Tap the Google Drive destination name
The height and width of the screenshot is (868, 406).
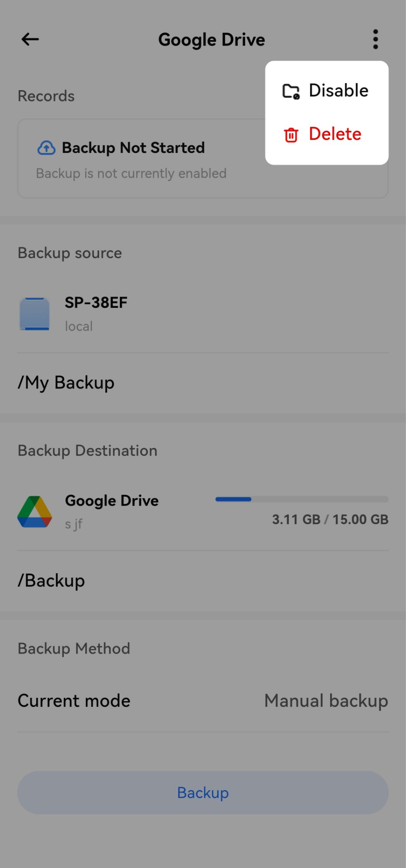click(112, 501)
